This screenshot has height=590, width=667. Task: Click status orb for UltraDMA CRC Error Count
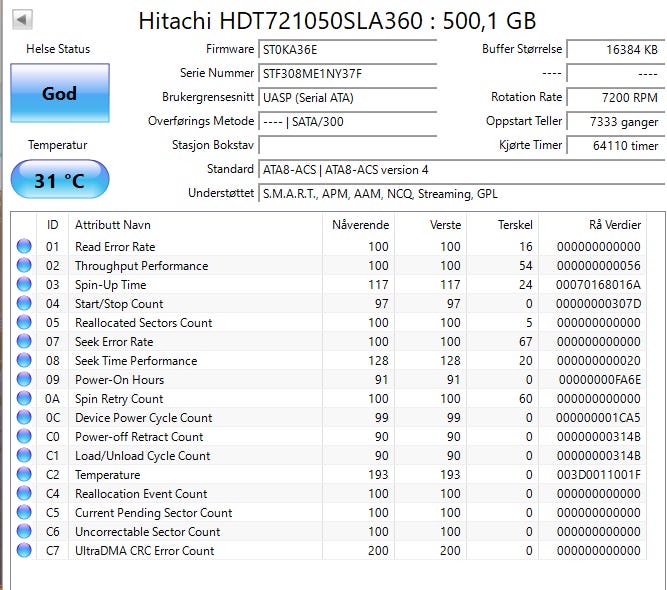pos(24,550)
